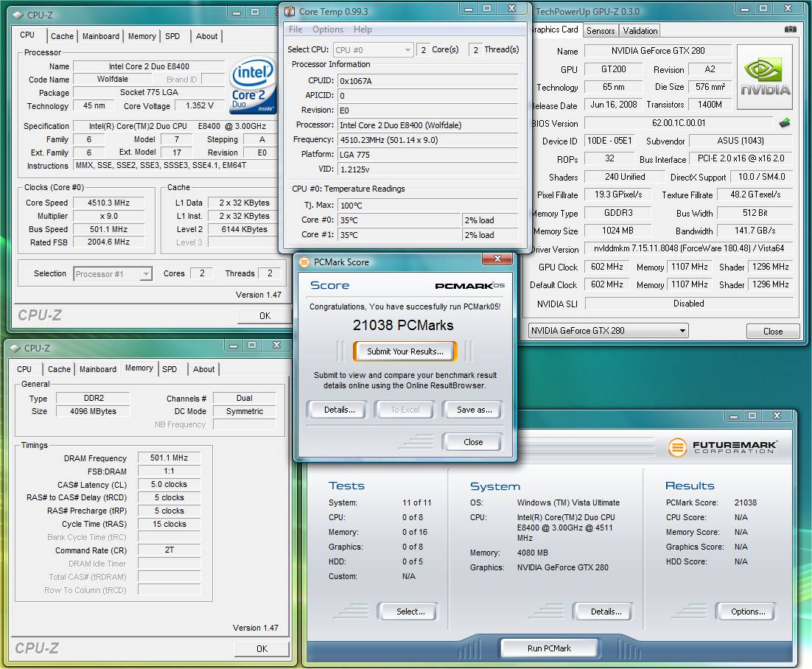Viewport: 812px width, 669px height.
Task: Click the PCMark Score title icon
Action: click(304, 262)
